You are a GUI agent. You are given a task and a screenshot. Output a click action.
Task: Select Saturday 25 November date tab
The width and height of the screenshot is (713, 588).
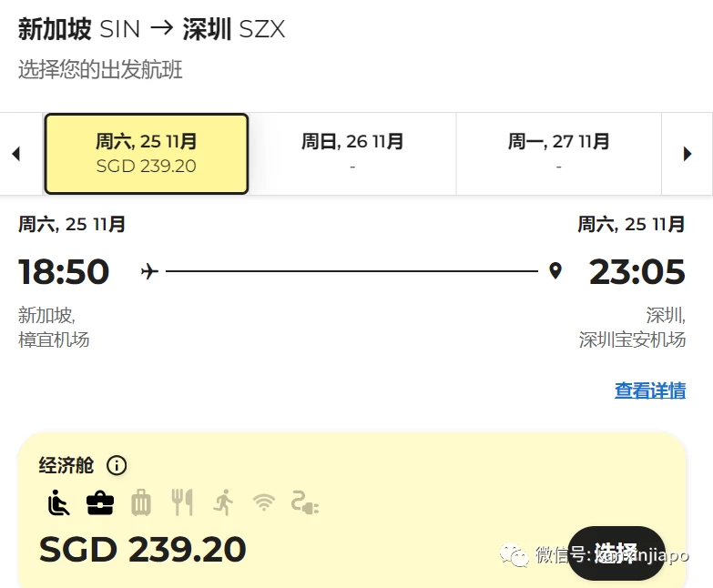[x=147, y=154]
